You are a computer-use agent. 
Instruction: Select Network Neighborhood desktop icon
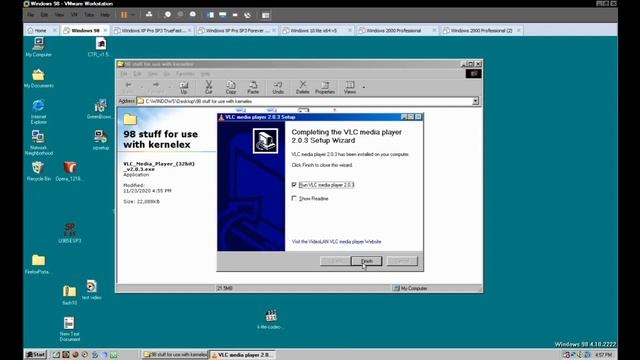[x=38, y=142]
